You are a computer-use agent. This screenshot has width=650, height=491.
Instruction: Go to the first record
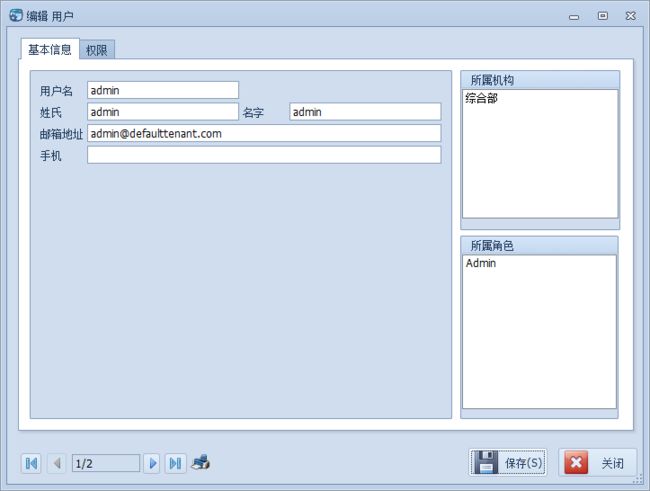[31, 463]
